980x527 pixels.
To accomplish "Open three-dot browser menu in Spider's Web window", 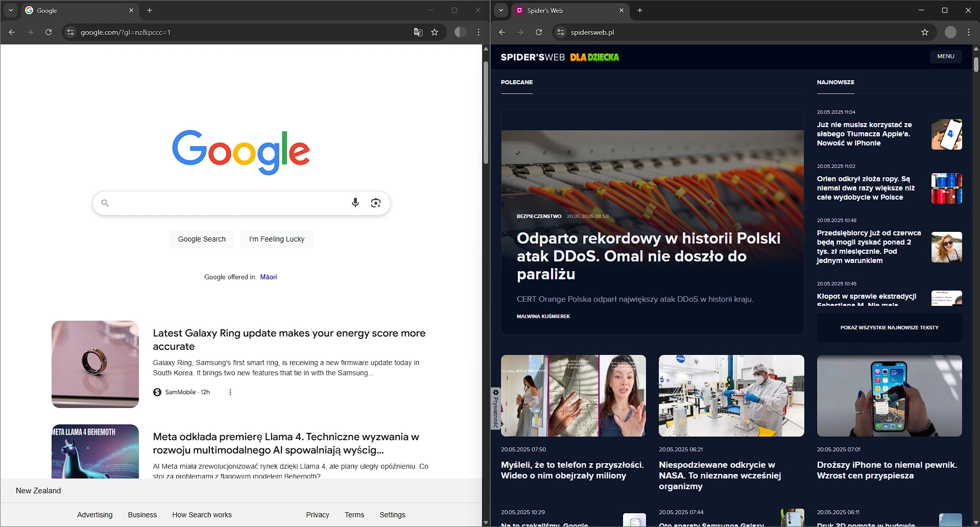I will click(x=969, y=32).
